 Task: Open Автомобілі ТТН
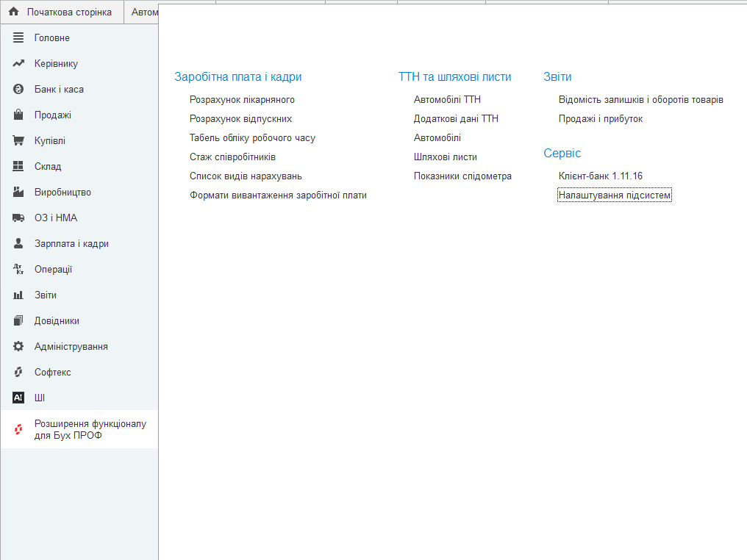(x=447, y=99)
